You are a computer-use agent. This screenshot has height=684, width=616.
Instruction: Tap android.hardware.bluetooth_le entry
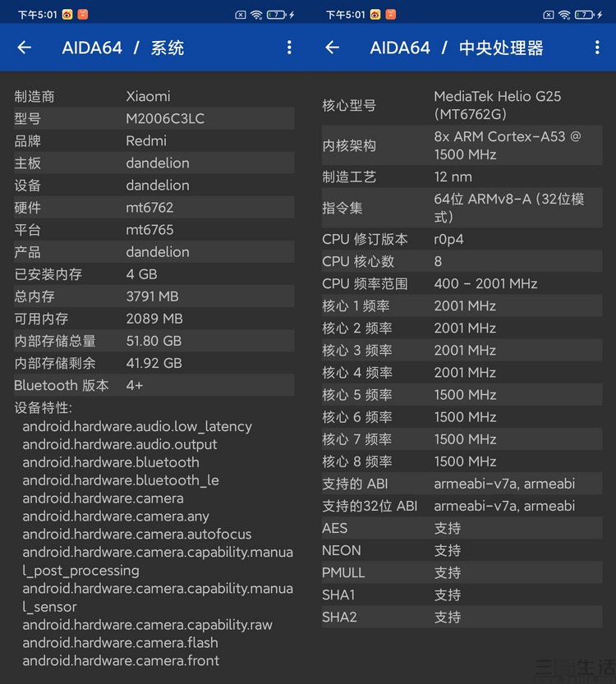pyautogui.click(x=121, y=480)
